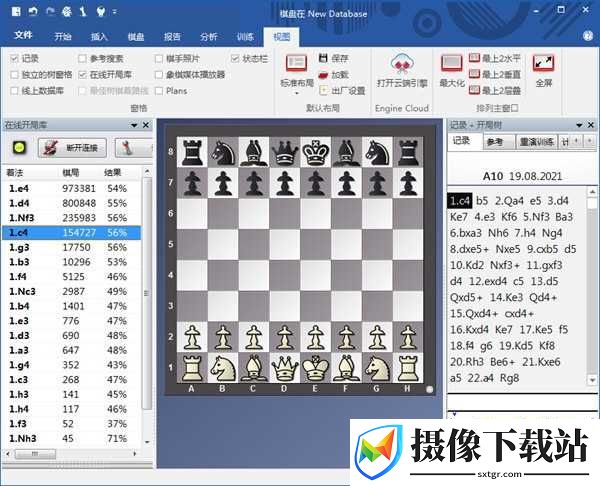This screenshot has width=600, height=486.
Task: Select the 重演训练 tab in notation panel
Action: click(x=536, y=142)
